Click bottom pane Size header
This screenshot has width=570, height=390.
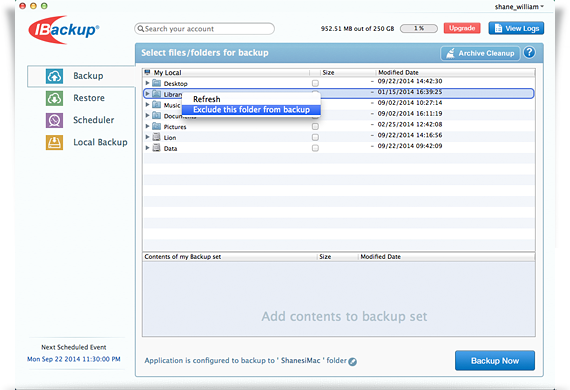(x=337, y=257)
